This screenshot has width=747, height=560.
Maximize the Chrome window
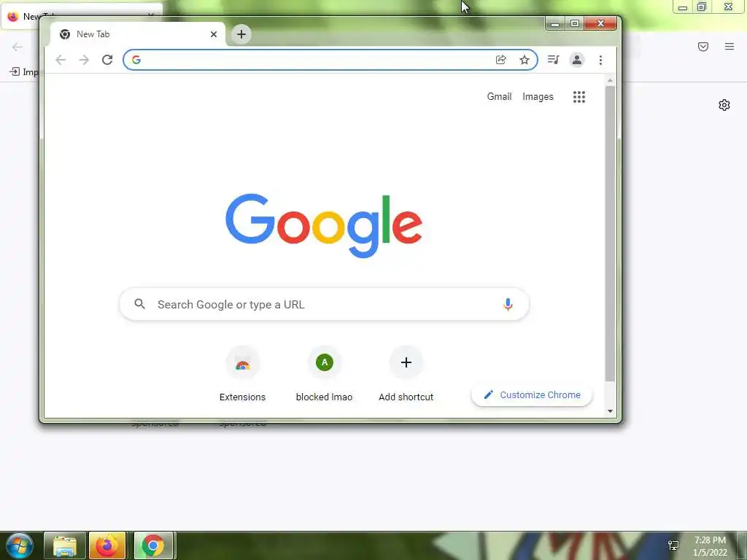[575, 23]
